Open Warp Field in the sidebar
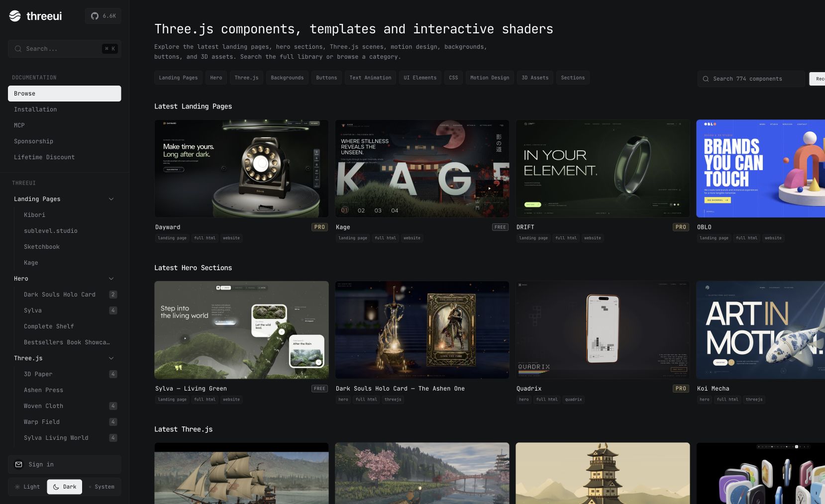The image size is (825, 504). 69,422
